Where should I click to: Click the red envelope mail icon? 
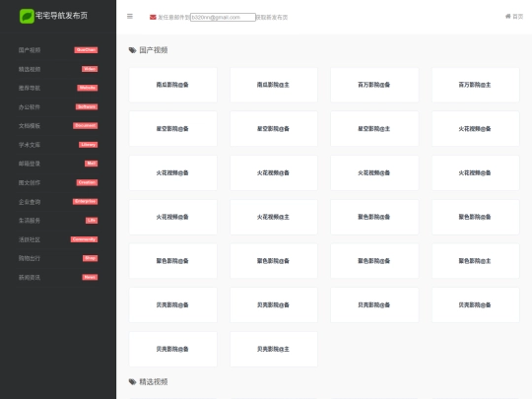click(153, 17)
